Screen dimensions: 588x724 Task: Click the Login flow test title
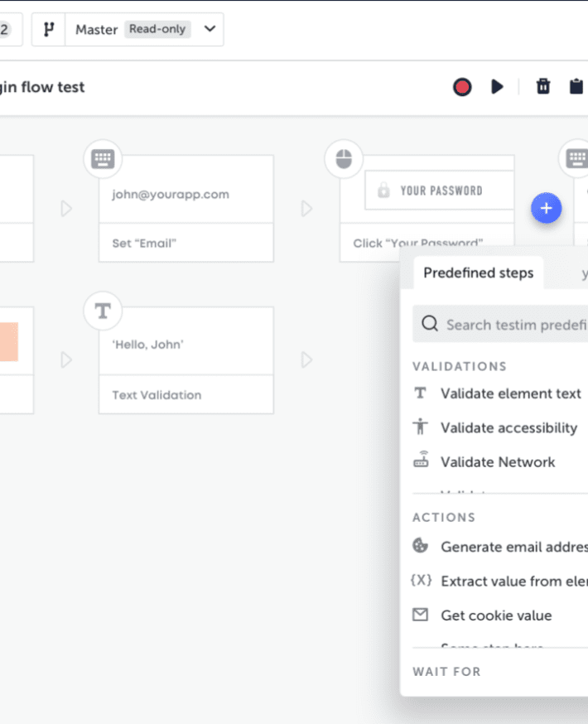[42, 86]
